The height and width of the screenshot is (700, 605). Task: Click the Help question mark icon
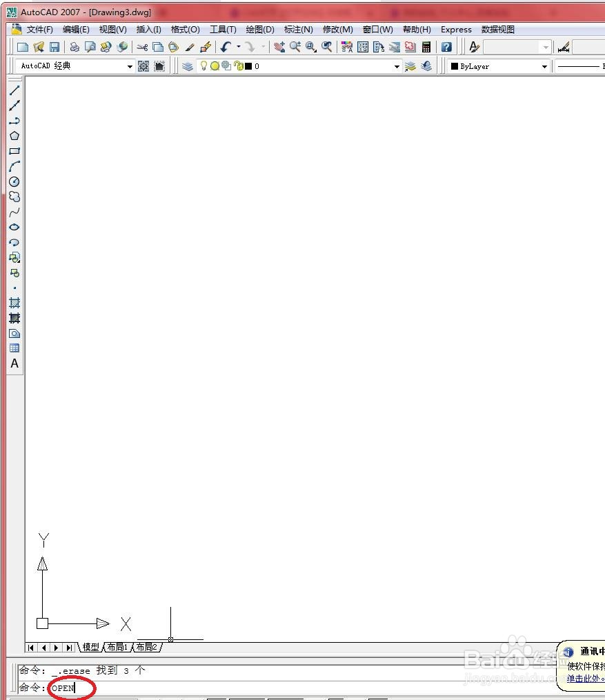[x=446, y=47]
